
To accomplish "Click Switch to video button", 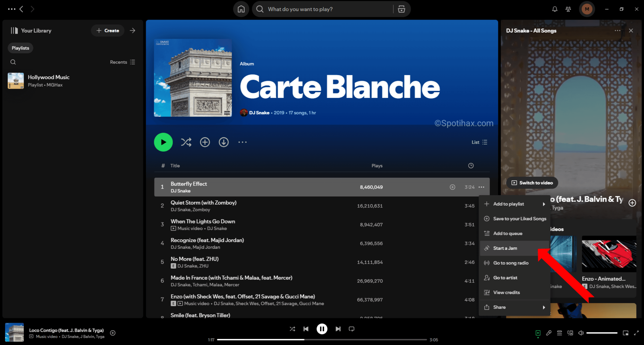I will pyautogui.click(x=532, y=183).
